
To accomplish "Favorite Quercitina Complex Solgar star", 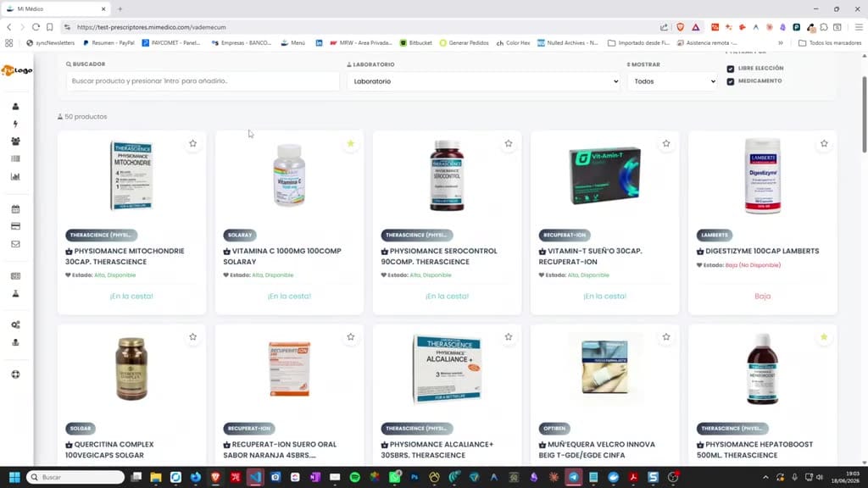I will 192,336.
